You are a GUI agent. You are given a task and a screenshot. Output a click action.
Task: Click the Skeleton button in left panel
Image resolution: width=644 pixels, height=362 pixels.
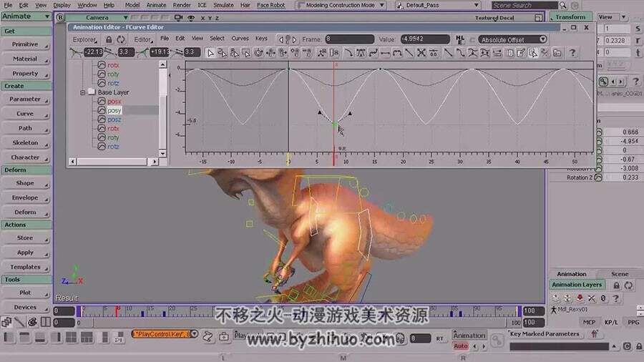pos(26,142)
